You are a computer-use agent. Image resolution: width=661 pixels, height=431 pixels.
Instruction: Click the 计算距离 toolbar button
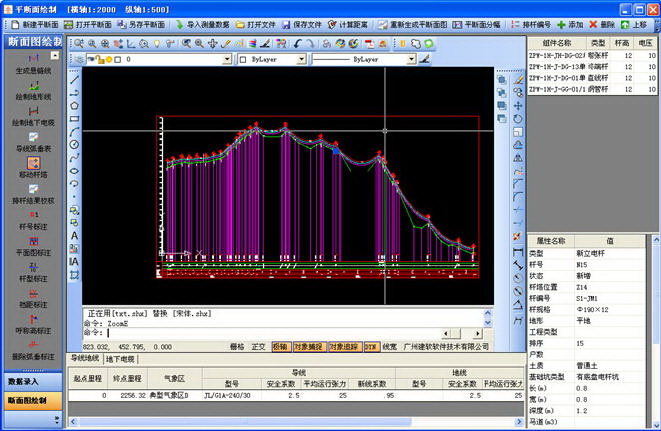(349, 23)
